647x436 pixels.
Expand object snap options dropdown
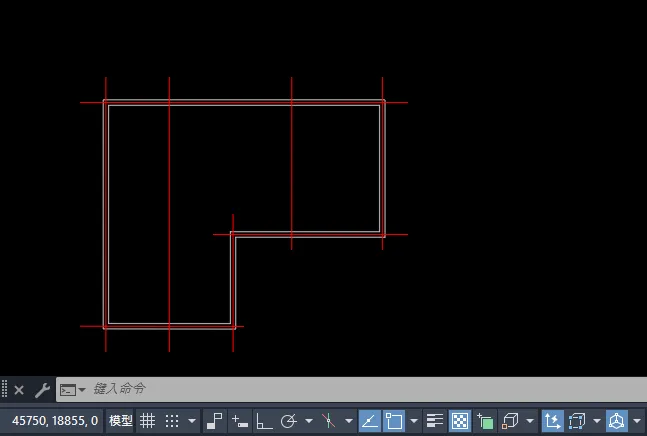[x=414, y=421]
